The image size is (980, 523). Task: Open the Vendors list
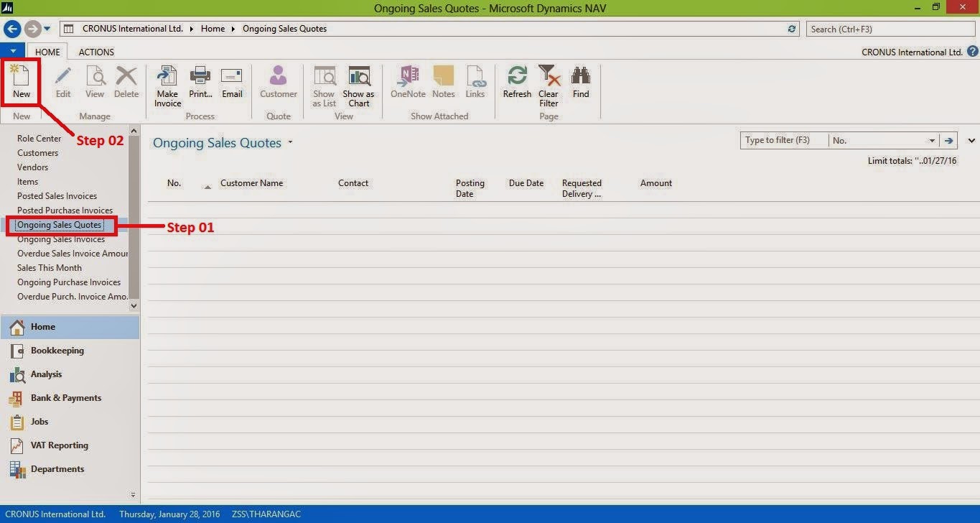(x=33, y=167)
